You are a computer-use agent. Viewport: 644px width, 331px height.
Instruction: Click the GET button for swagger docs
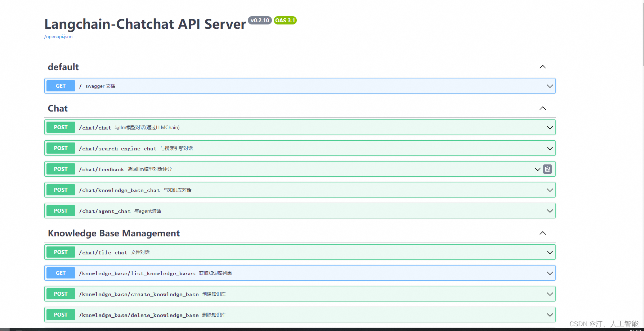point(61,86)
